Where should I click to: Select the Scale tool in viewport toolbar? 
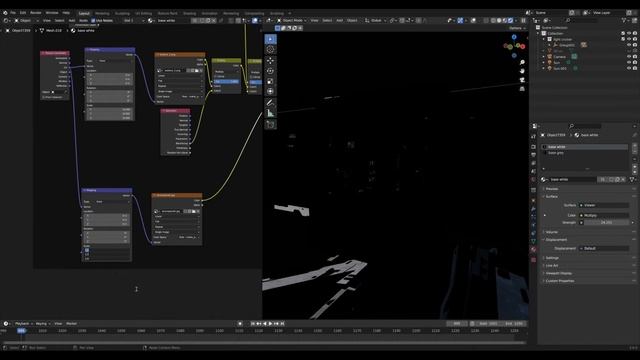(x=270, y=81)
